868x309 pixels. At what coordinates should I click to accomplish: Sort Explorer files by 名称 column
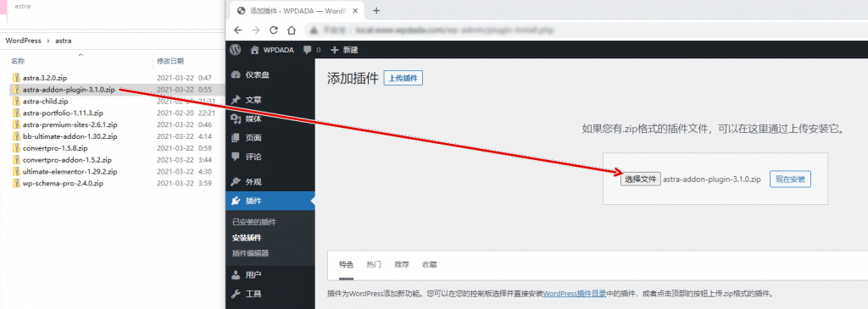(18, 61)
